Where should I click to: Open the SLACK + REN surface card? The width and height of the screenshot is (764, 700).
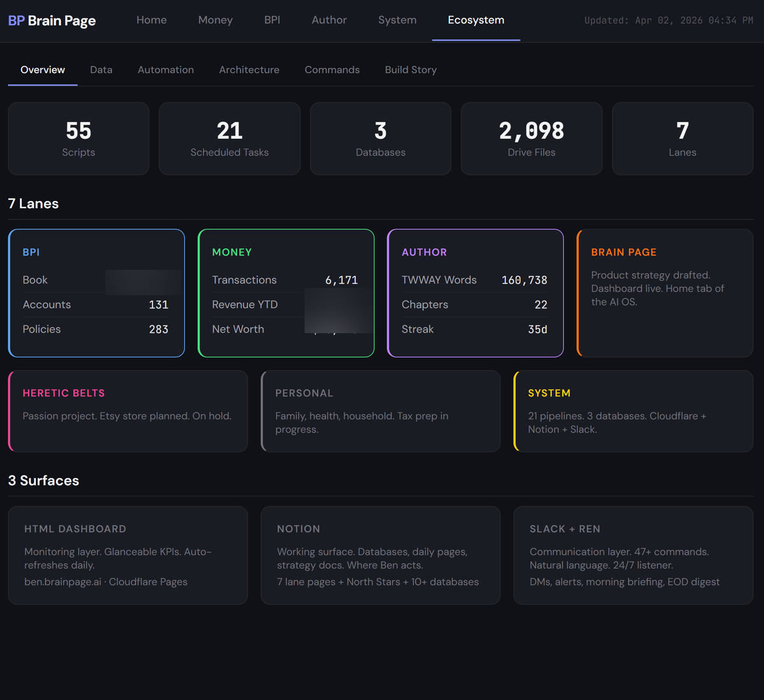point(633,555)
